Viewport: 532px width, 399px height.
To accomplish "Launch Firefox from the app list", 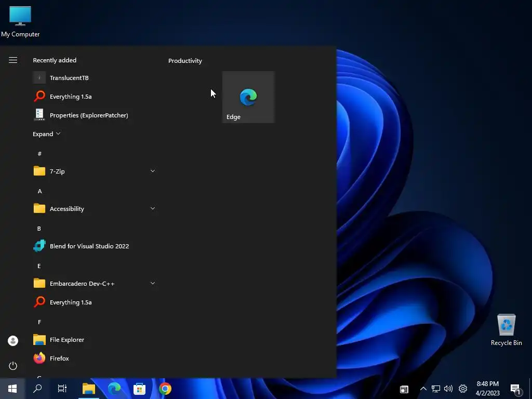I will [95, 358].
